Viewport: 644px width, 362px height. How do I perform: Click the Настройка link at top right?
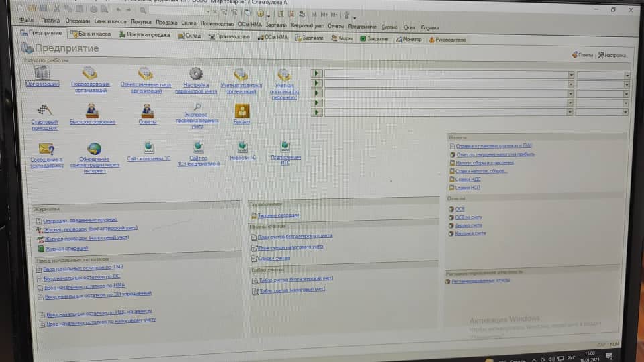pyautogui.click(x=612, y=55)
